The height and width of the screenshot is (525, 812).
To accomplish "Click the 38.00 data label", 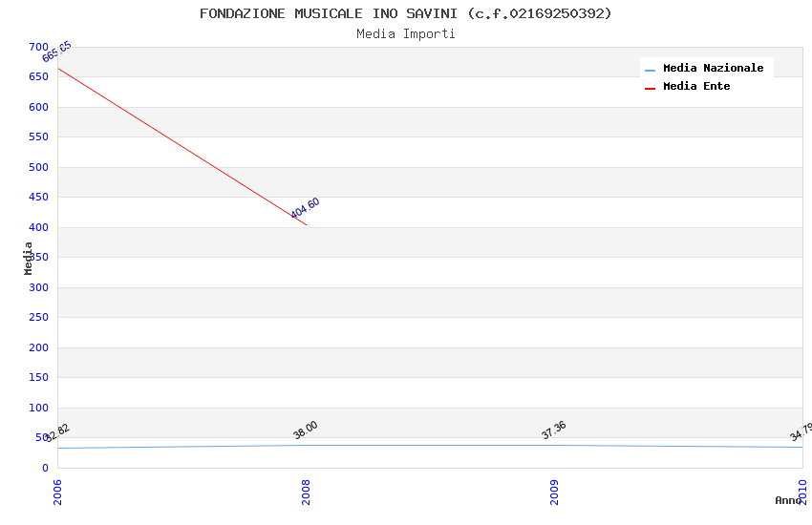I will [x=305, y=430].
